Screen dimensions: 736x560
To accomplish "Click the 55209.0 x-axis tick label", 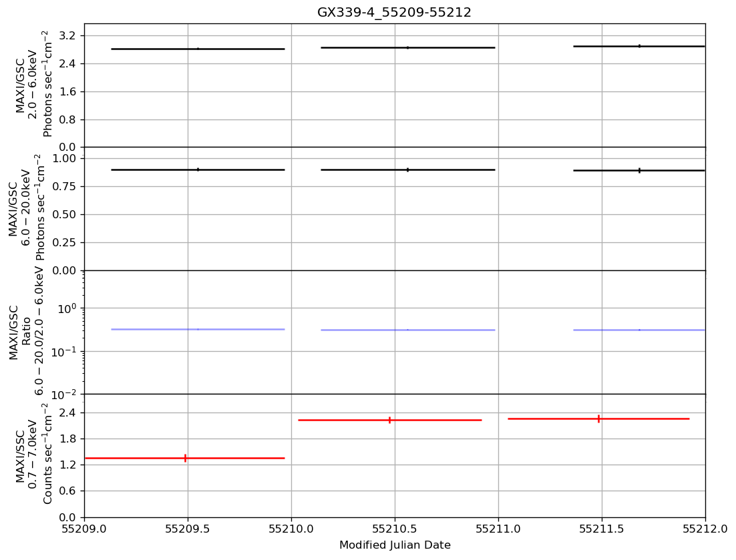I will 85,529.
